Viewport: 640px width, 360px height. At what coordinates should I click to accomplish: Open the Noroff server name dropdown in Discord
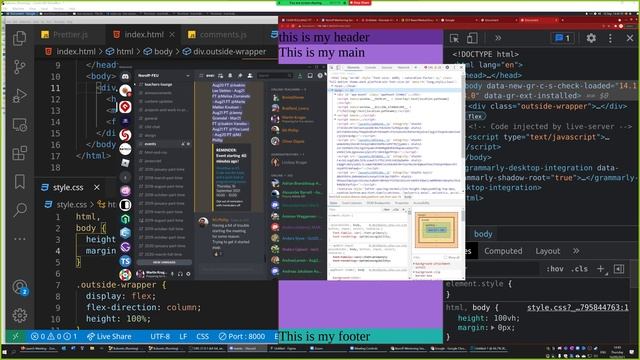pos(164,76)
